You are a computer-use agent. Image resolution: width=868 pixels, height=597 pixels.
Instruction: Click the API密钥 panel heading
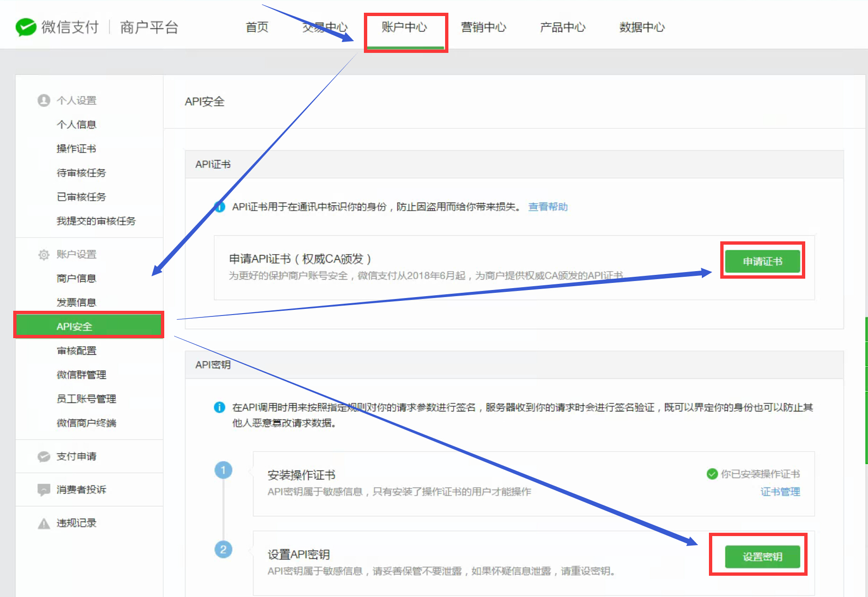coord(213,365)
